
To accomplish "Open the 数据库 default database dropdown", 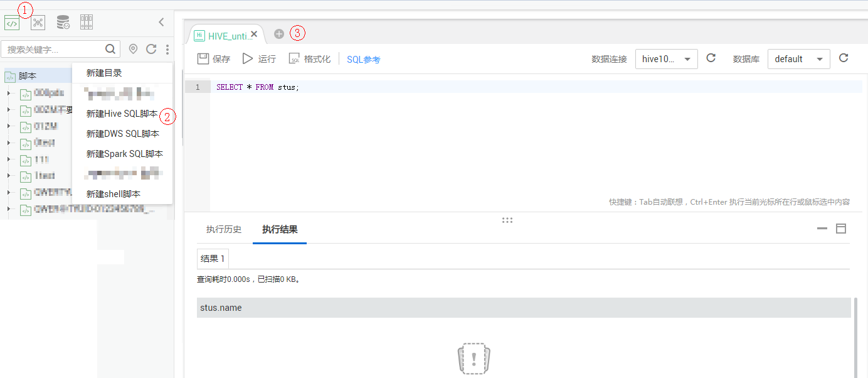I will 798,58.
